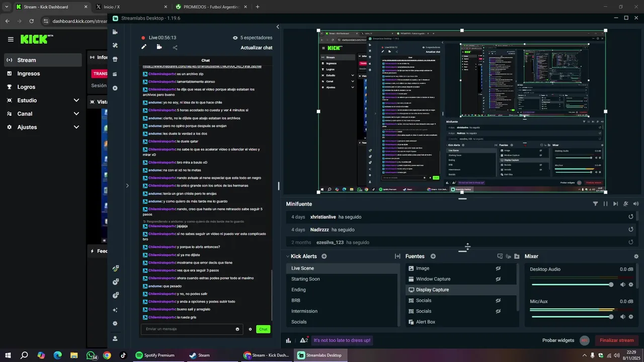Add a new scene with plus icon

(x=324, y=256)
